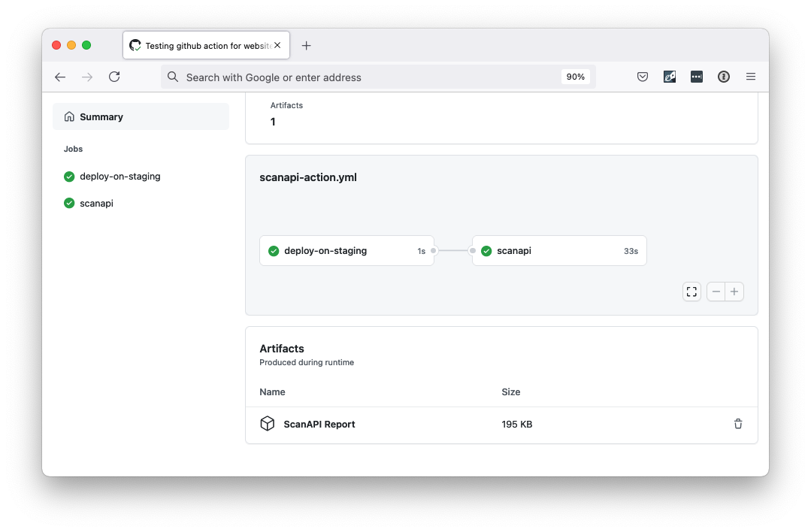Save the page to Pocket
Screen dimensions: 811x532
tap(643, 76)
